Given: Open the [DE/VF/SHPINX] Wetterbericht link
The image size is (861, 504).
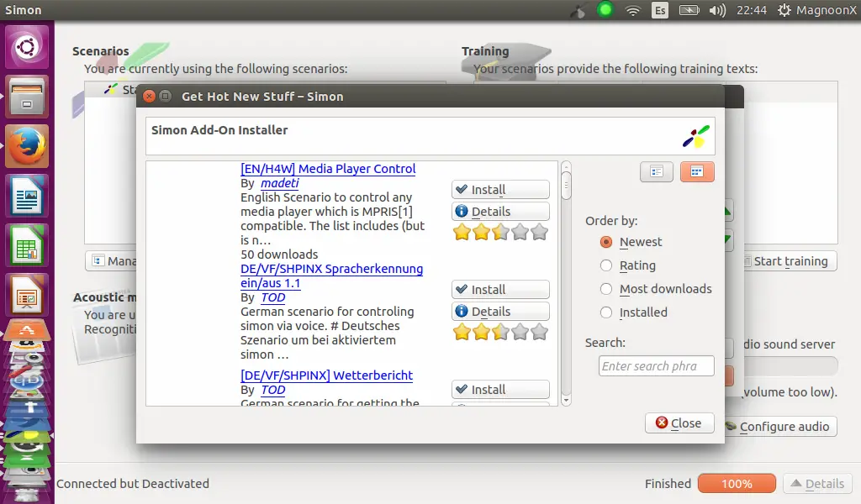Looking at the screenshot, I should pyautogui.click(x=327, y=375).
